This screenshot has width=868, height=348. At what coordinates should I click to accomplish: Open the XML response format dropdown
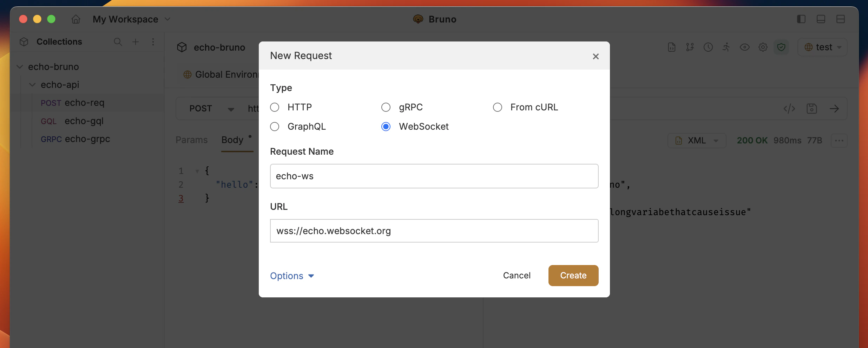[697, 140]
